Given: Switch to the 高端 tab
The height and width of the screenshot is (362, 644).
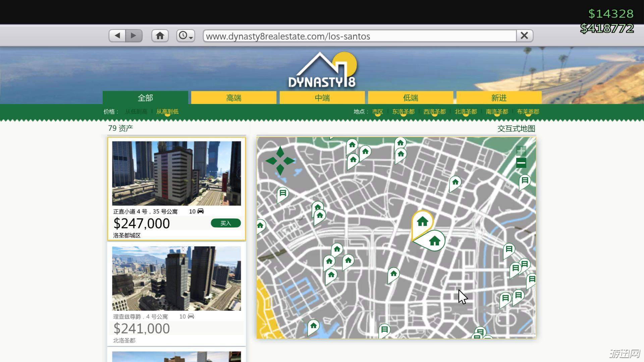Looking at the screenshot, I should (234, 98).
